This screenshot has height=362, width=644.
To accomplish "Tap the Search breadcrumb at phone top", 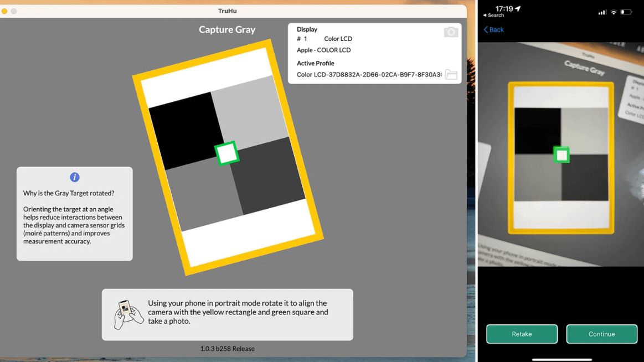I will 493,15.
